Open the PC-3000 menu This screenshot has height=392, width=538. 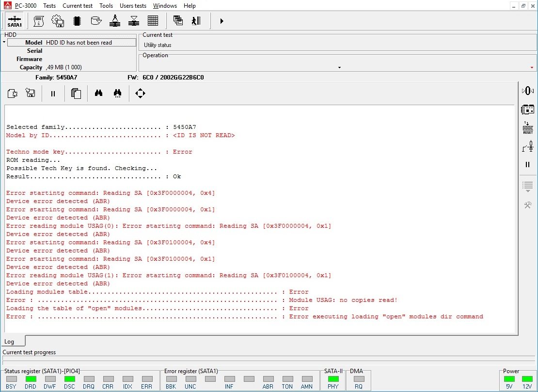(x=26, y=6)
